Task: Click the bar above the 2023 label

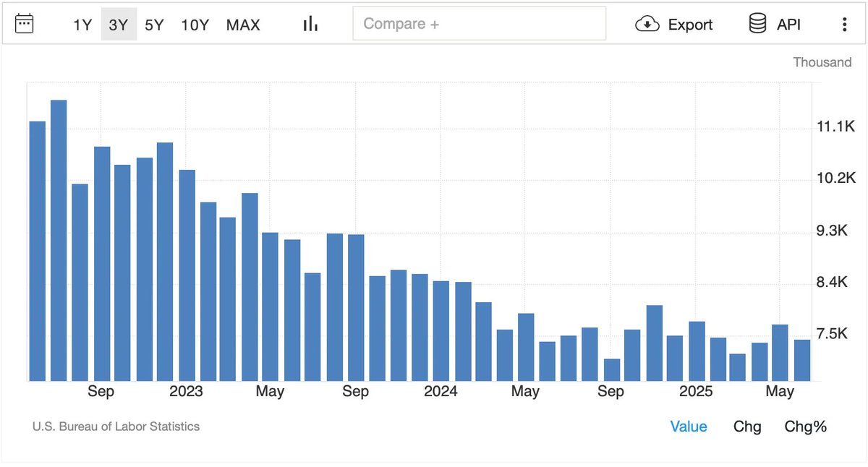Action: [x=187, y=275]
